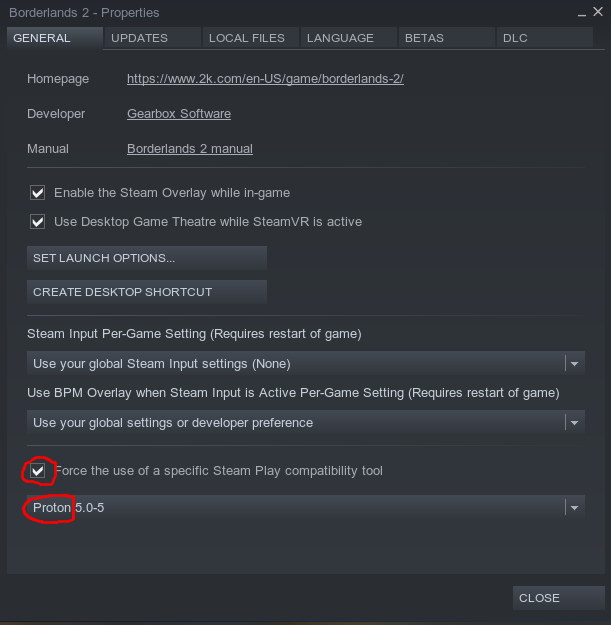Expand the Steam Input settings dropdown arrow

pyautogui.click(x=573, y=364)
